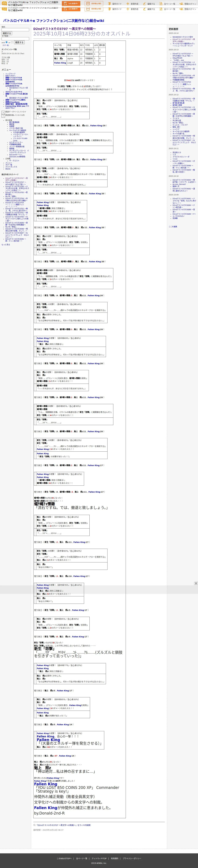
Task: Click the タグ検索 input field
Action: (15, 39)
